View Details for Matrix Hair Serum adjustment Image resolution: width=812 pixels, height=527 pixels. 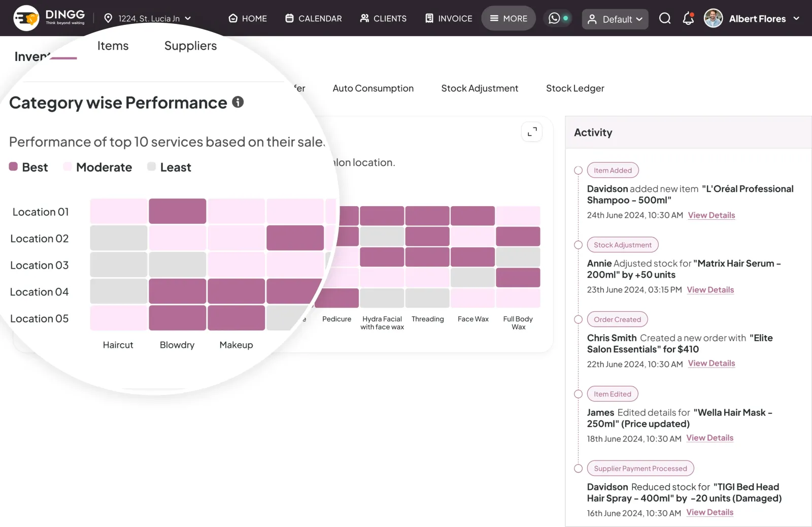coord(710,290)
